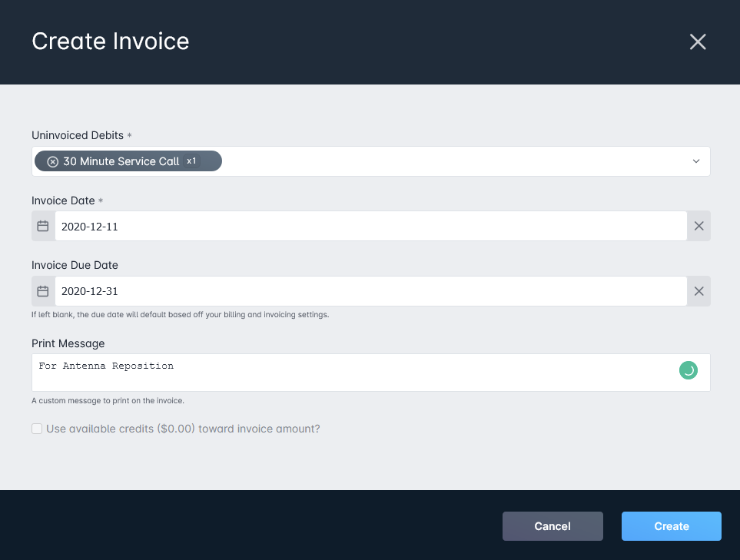740x560 pixels.
Task: Click the Create button
Action: click(672, 526)
